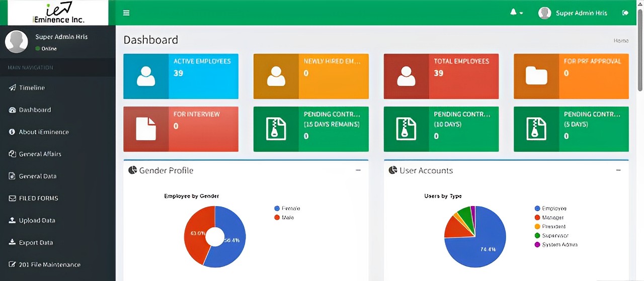Click the Pending Contract 15 days zip icon

coord(276,129)
